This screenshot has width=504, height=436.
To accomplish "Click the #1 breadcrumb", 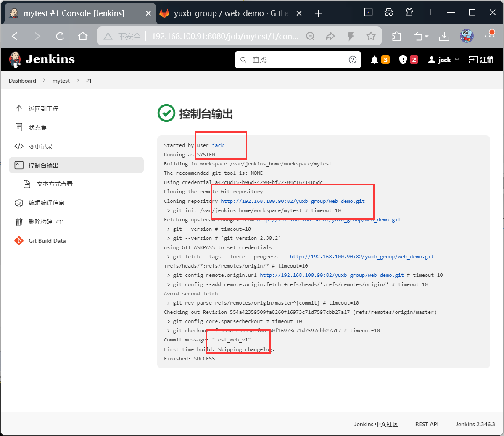I will click(x=89, y=81).
